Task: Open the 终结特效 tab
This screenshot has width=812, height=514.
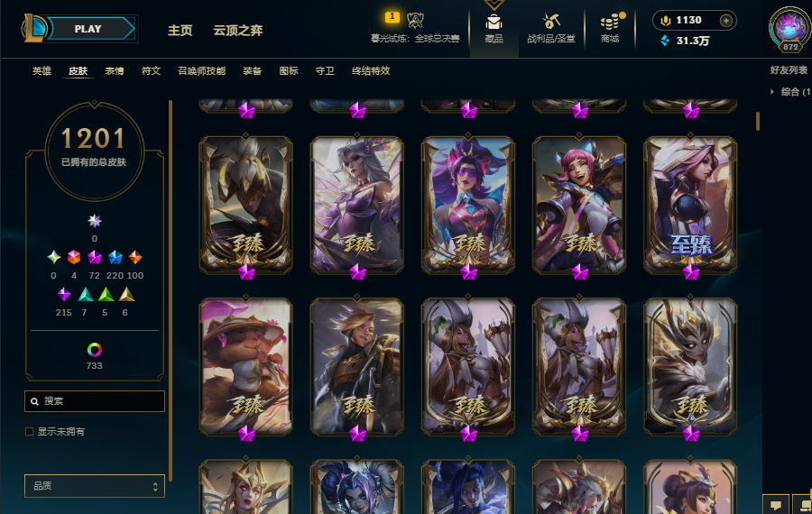Action: 371,71
